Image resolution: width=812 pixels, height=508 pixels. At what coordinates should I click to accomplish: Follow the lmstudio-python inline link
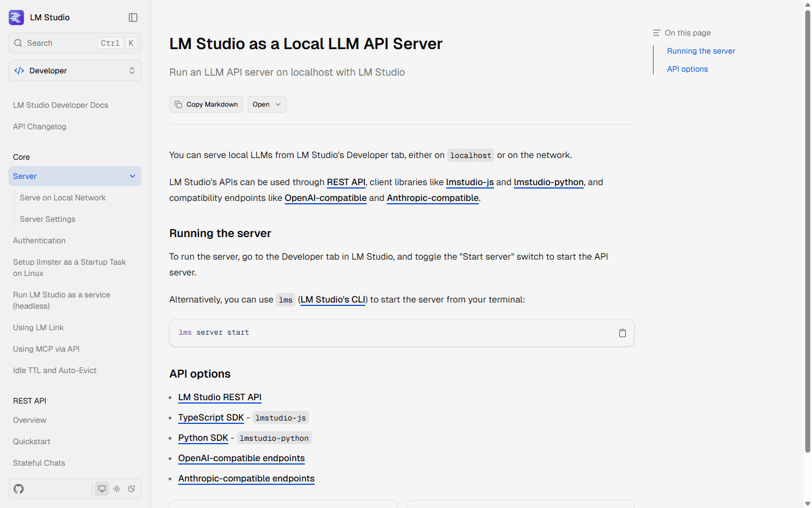click(x=549, y=182)
